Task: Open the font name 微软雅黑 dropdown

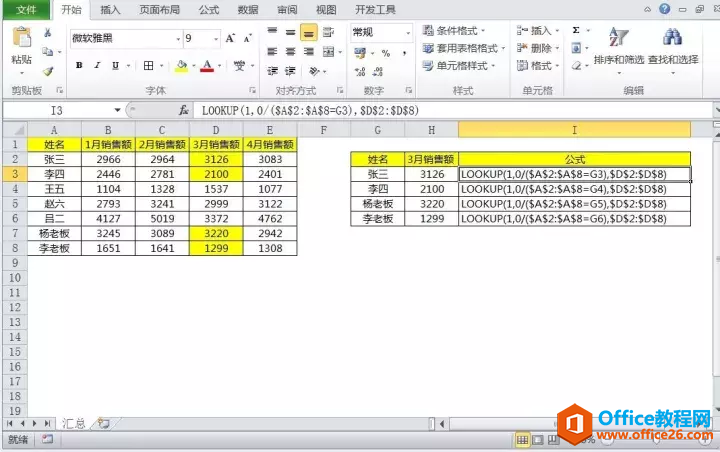Action: tap(178, 39)
